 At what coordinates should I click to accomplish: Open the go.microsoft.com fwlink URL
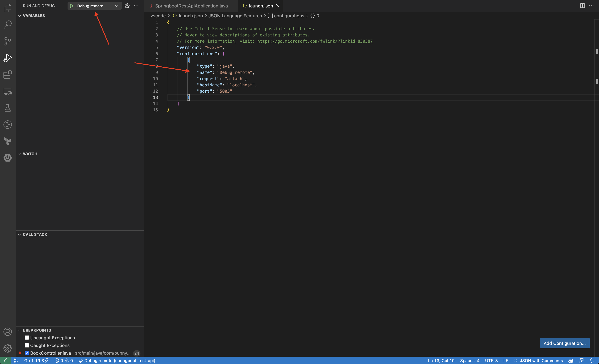click(x=315, y=41)
